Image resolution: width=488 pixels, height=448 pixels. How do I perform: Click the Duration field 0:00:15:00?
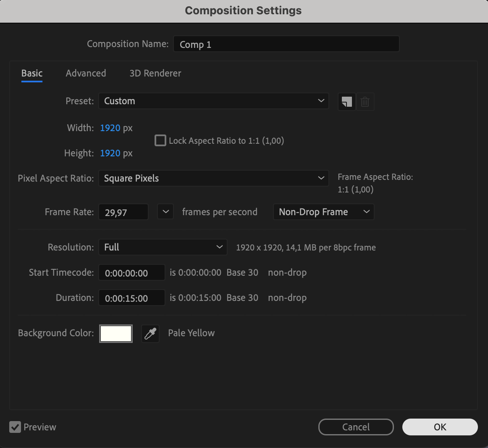click(131, 298)
